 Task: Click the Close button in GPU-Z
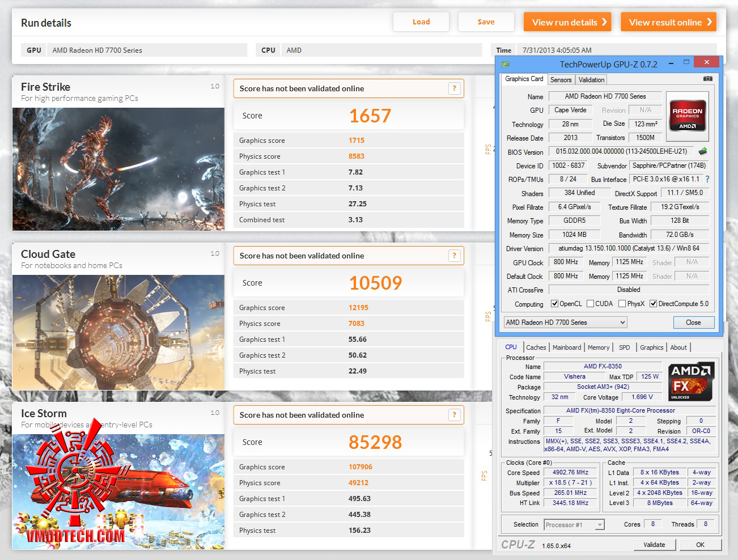pos(693,323)
